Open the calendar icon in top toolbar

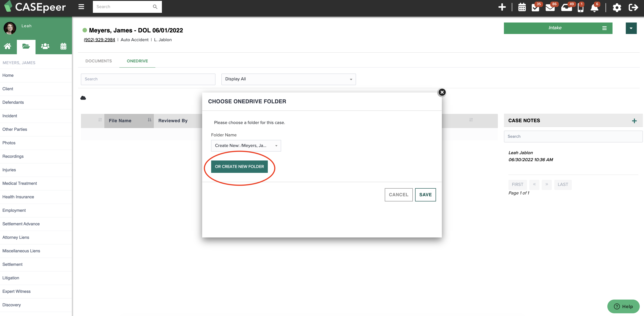(x=522, y=7)
